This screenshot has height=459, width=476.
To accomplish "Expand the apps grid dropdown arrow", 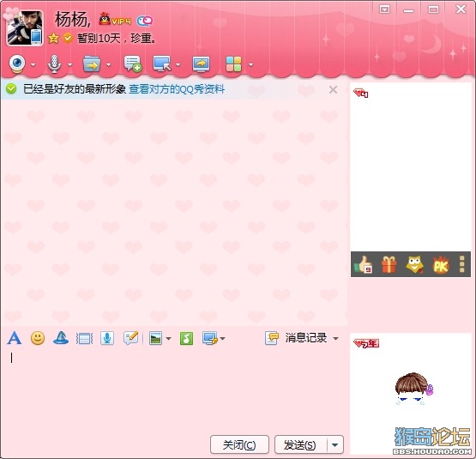I will coord(250,64).
